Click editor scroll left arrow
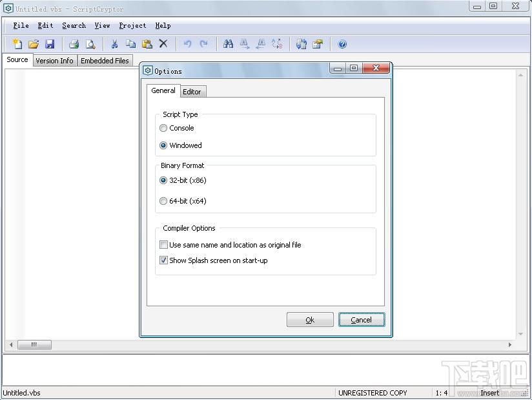 11,344
